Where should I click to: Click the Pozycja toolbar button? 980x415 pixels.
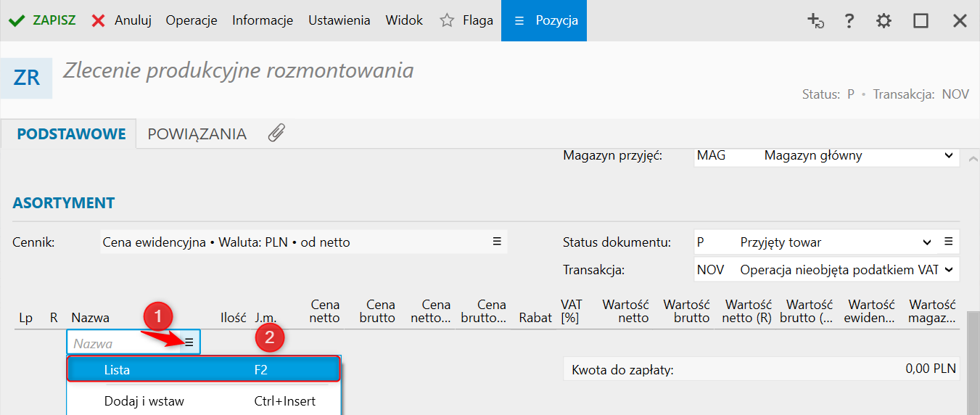tap(544, 21)
